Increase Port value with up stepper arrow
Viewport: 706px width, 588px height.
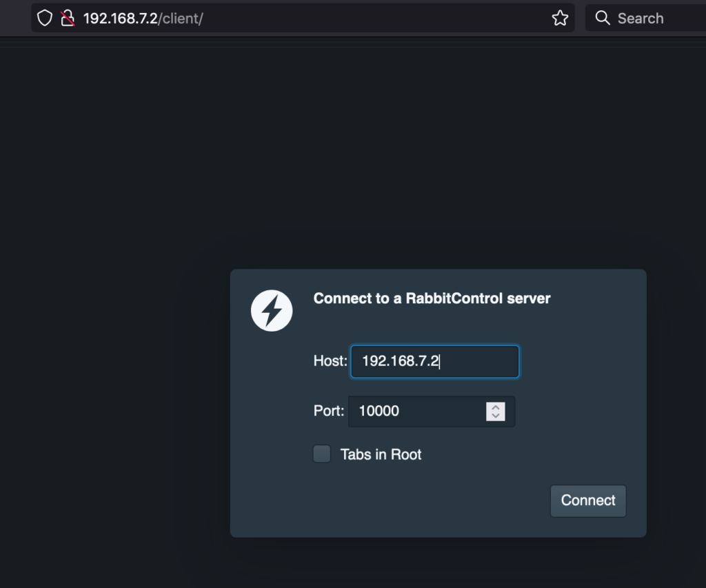point(496,407)
